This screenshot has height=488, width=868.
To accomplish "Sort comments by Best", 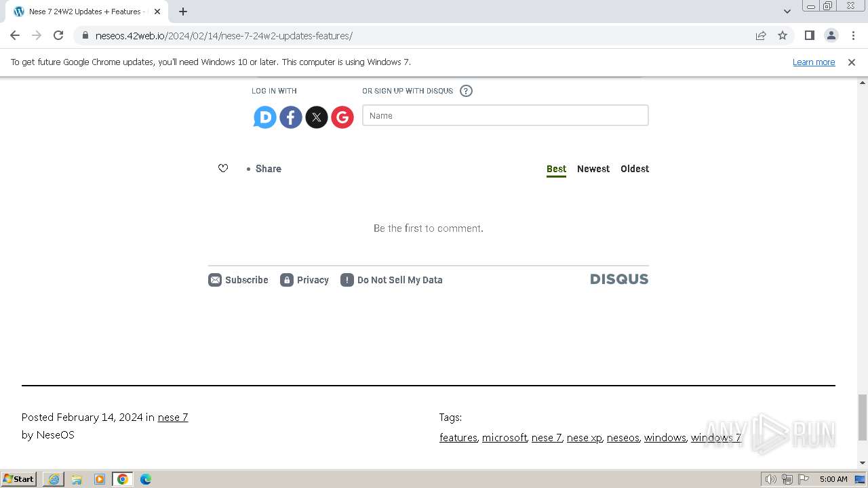I will point(556,169).
